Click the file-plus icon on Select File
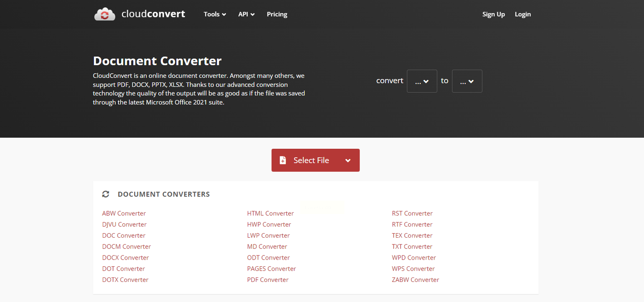This screenshot has width=644, height=302. click(x=283, y=160)
